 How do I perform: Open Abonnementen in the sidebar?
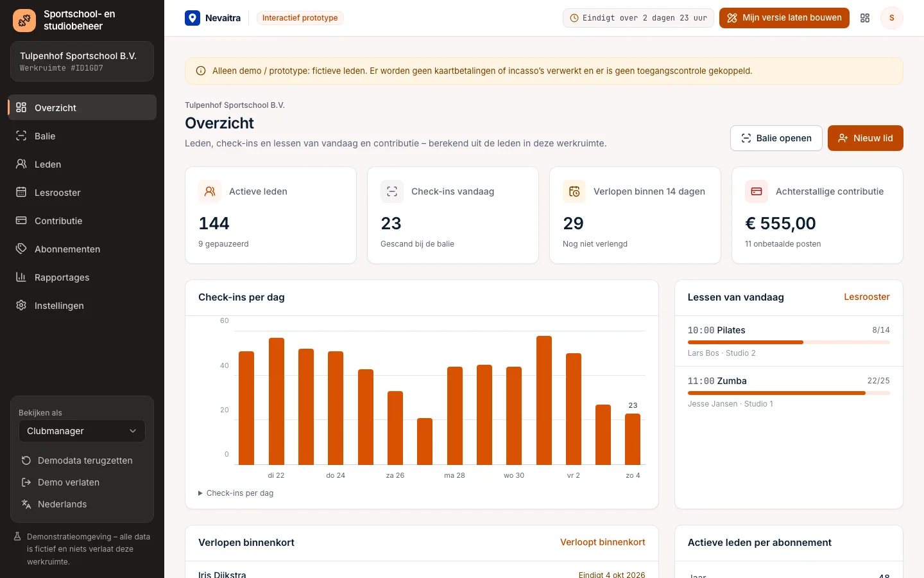pos(82,249)
